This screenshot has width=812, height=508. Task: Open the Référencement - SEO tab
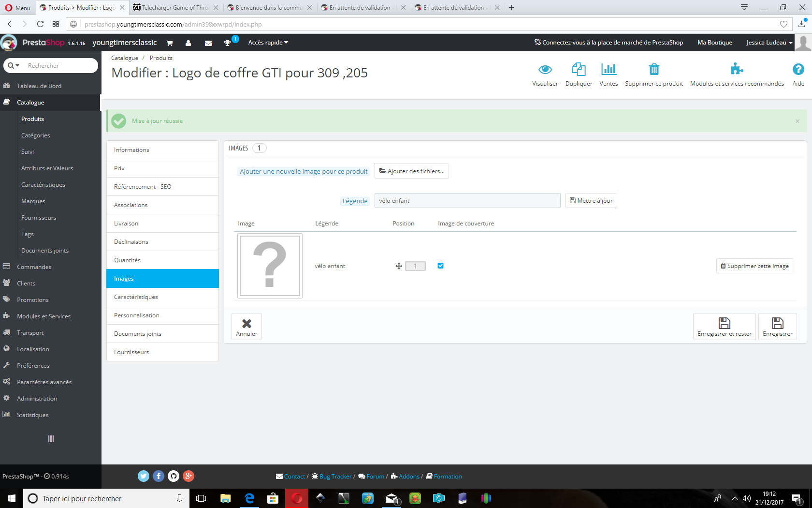point(162,187)
